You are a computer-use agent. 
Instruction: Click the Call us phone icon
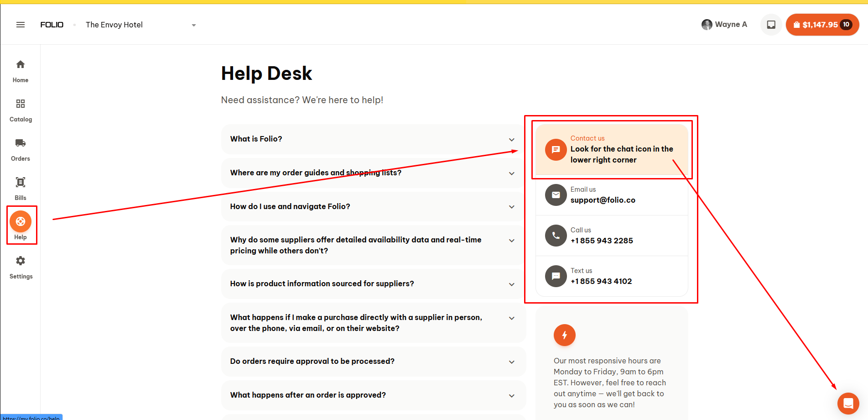pyautogui.click(x=556, y=236)
